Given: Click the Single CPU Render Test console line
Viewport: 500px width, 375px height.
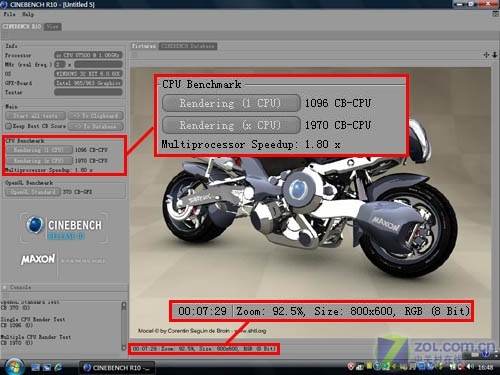Looking at the screenshot, I should tap(33, 319).
